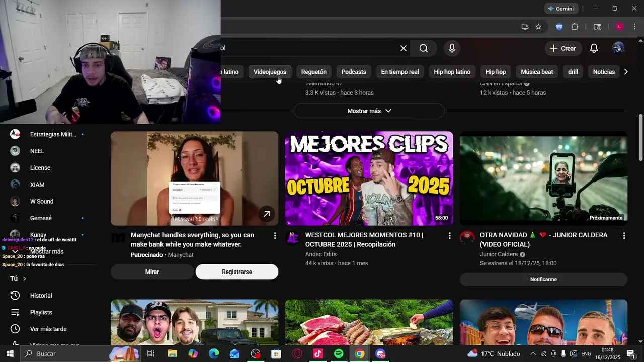Advance filter chips with right arrow
The height and width of the screenshot is (362, 644).
click(x=626, y=72)
